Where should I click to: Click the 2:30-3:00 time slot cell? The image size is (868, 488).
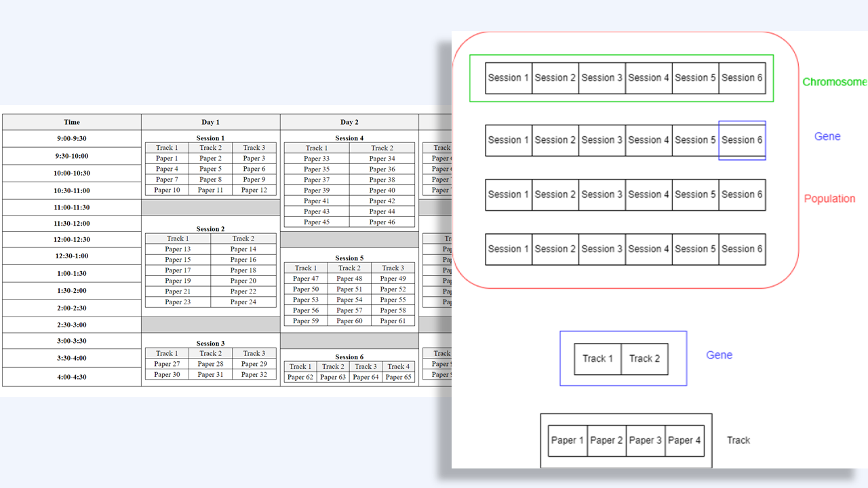(72, 325)
